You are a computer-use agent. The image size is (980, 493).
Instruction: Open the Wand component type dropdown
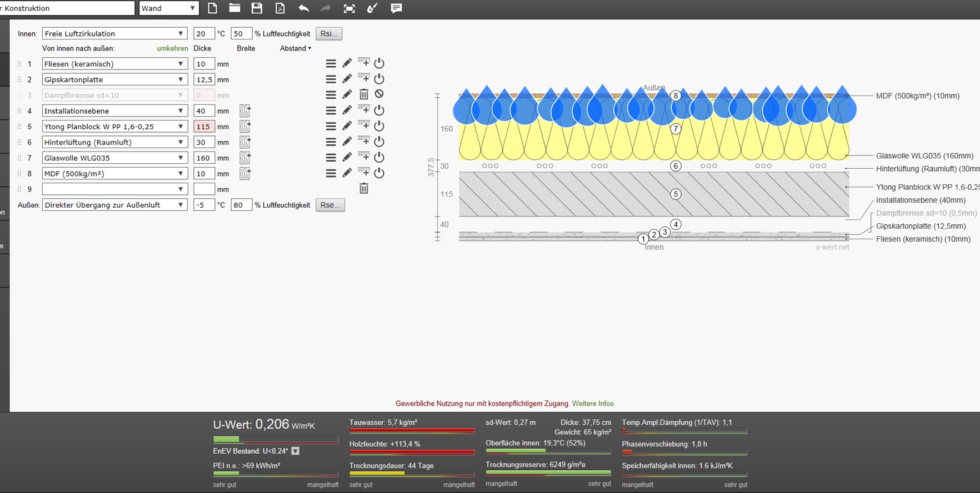168,8
